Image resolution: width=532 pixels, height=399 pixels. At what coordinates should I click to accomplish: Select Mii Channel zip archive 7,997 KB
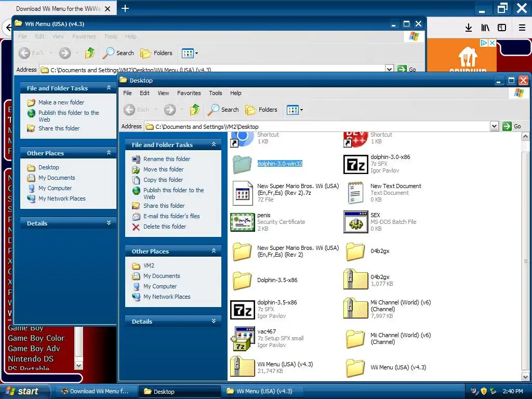(x=355, y=308)
